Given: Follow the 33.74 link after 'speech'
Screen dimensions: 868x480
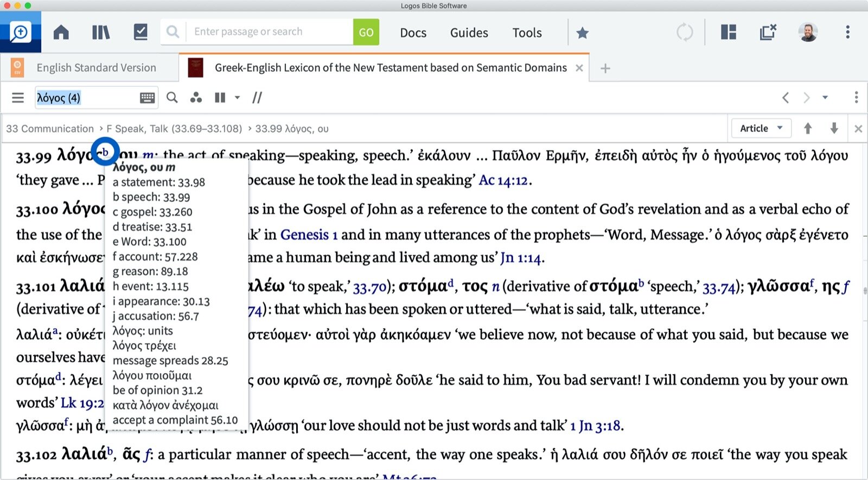Looking at the screenshot, I should pos(719,288).
